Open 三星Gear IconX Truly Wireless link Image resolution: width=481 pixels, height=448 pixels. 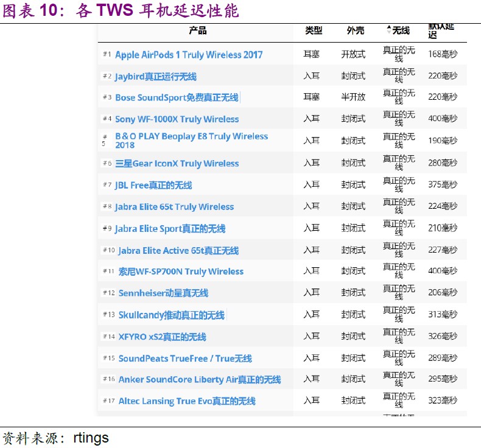point(177,164)
